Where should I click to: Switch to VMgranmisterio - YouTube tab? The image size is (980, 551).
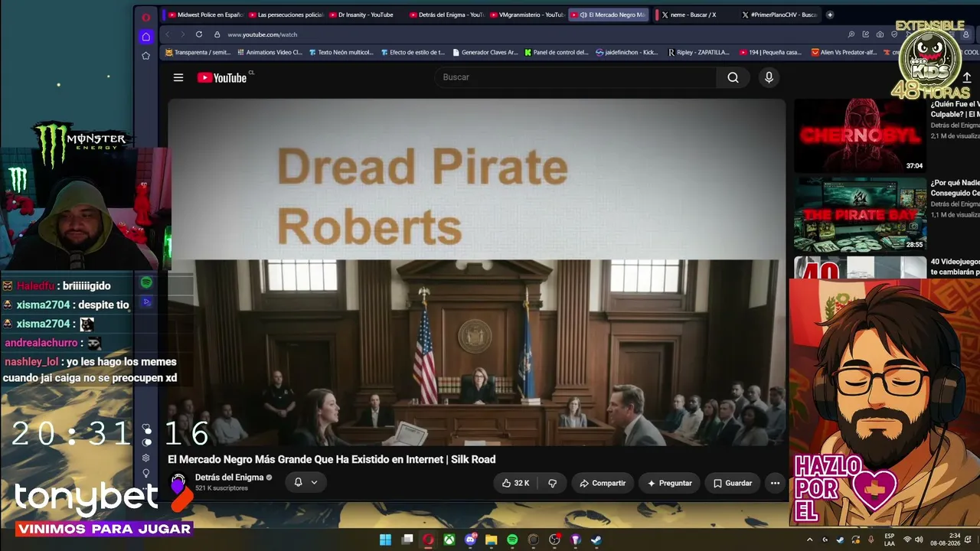point(527,15)
